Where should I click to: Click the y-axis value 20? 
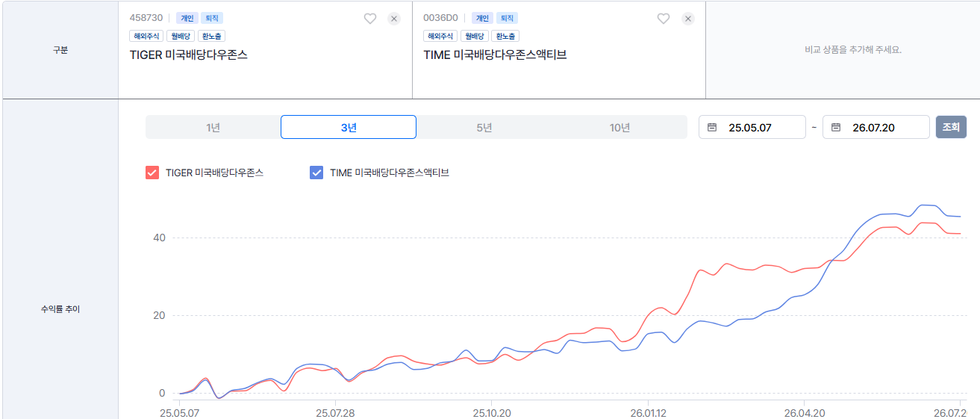[x=159, y=315]
